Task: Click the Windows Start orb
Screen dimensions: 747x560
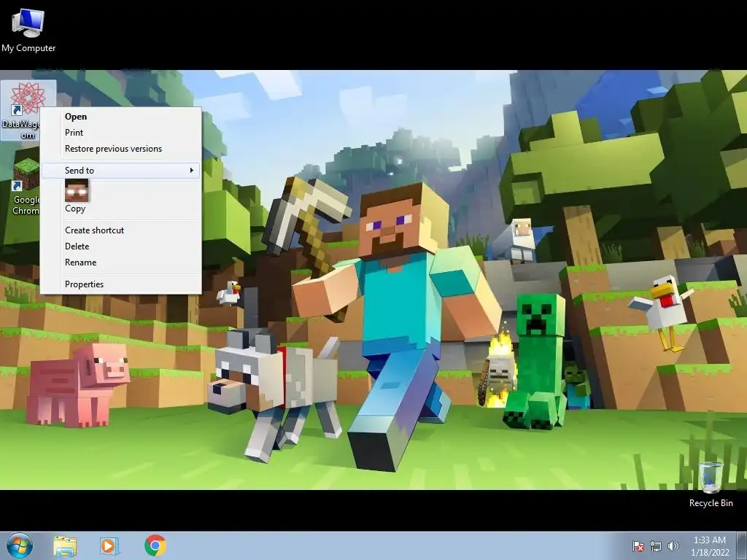Action: click(20, 545)
